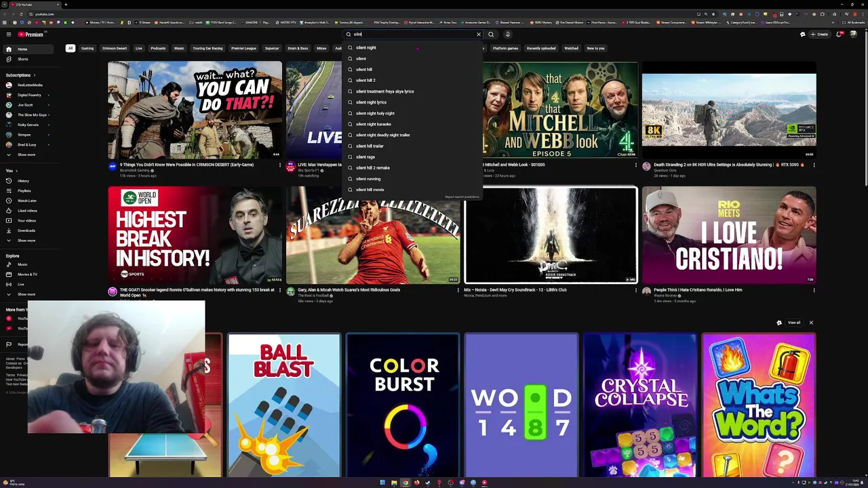Open the You section chevron
The image size is (868, 488).
pyautogui.click(x=16, y=171)
